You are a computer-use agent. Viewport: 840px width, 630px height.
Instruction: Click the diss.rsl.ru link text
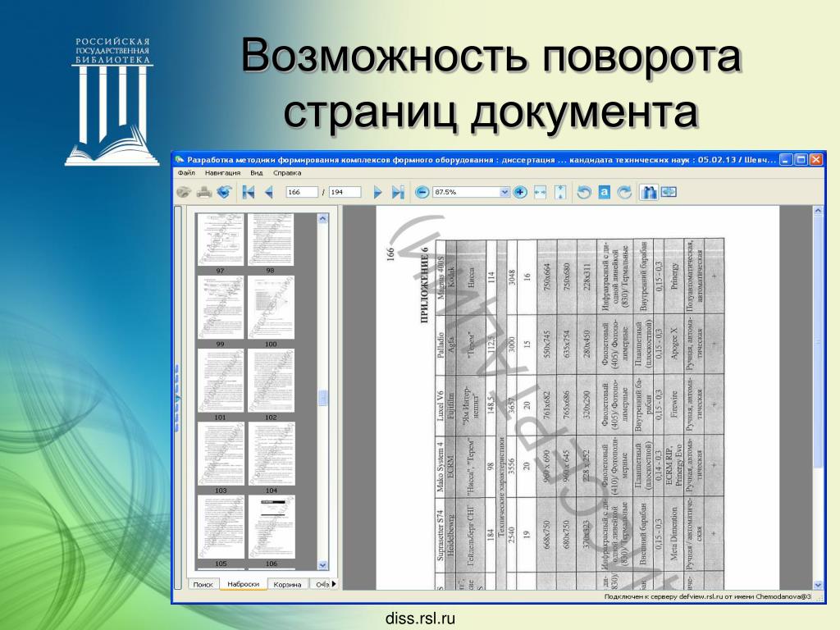pos(420,619)
